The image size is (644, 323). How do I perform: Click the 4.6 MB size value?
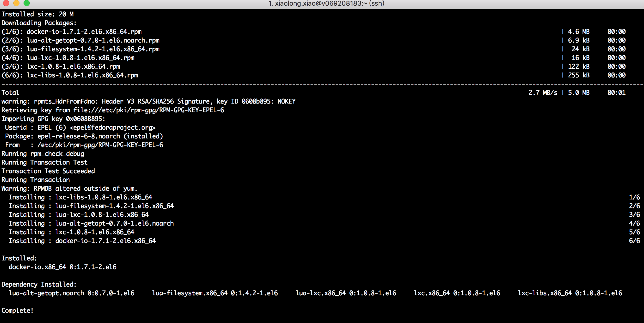click(x=579, y=32)
